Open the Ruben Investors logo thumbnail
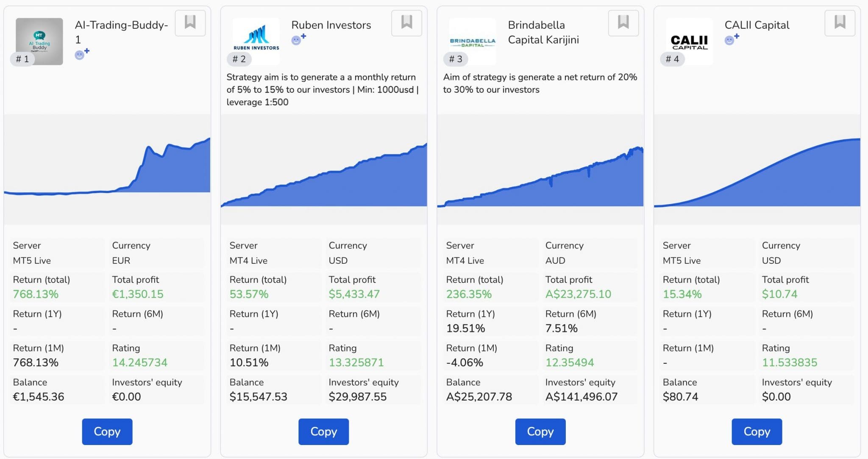 click(256, 41)
